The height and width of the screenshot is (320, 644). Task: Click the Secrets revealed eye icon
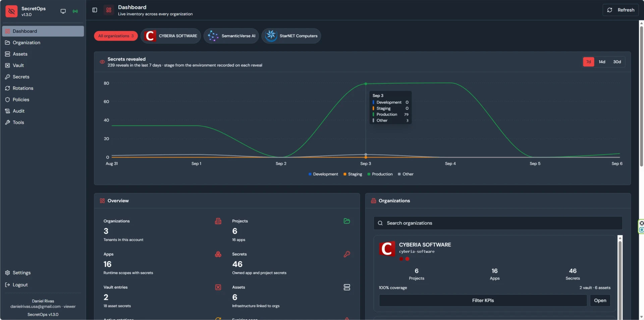point(102,62)
